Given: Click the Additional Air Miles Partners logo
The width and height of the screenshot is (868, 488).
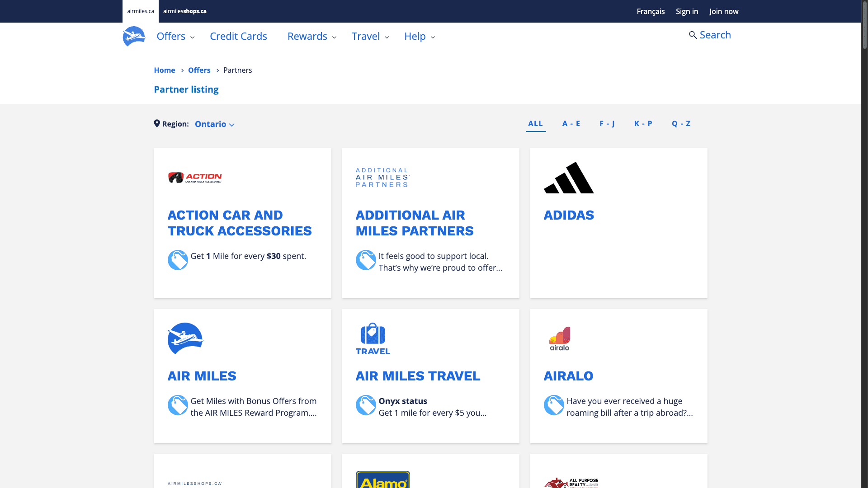Looking at the screenshot, I should click(x=382, y=178).
